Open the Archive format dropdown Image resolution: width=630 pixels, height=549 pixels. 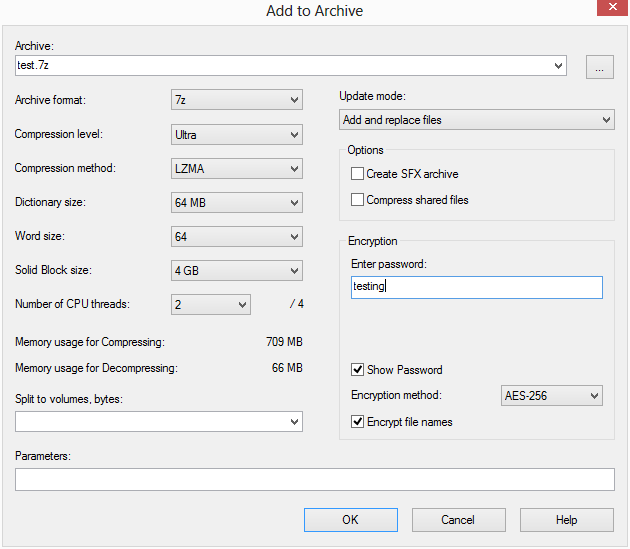click(x=237, y=100)
